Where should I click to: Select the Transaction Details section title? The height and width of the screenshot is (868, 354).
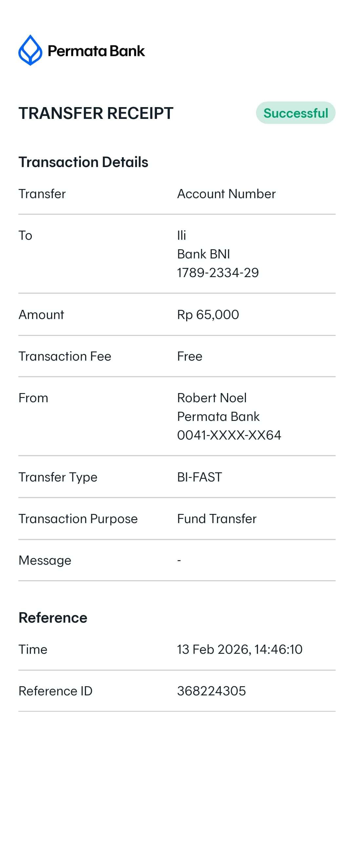coord(83,162)
